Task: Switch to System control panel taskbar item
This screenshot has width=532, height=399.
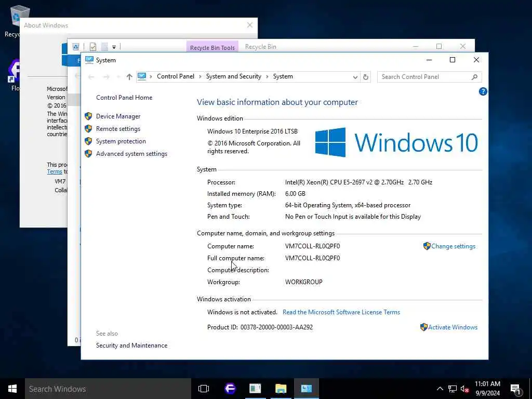Action: [307, 389]
